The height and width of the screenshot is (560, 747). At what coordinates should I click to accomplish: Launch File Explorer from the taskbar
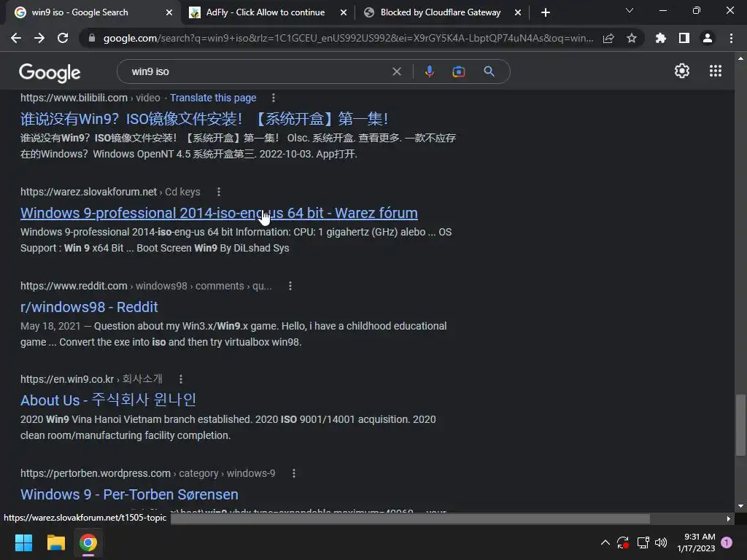click(x=55, y=542)
